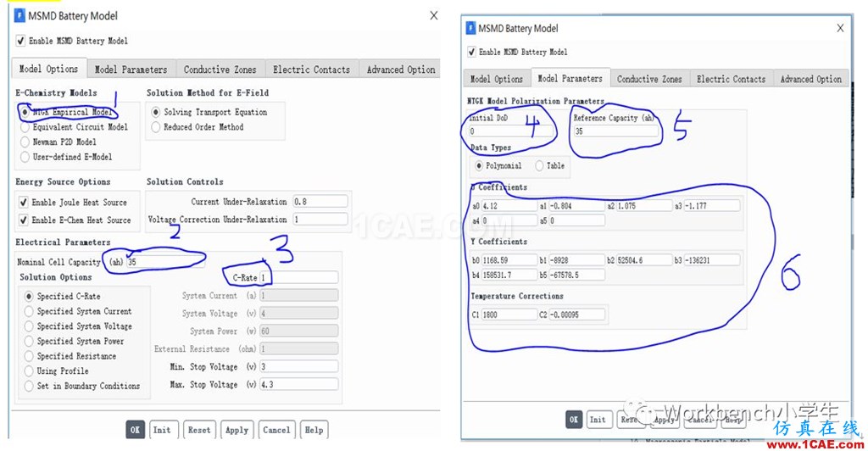Select User-defined E-Model option
The image size is (868, 451).
[x=25, y=157]
